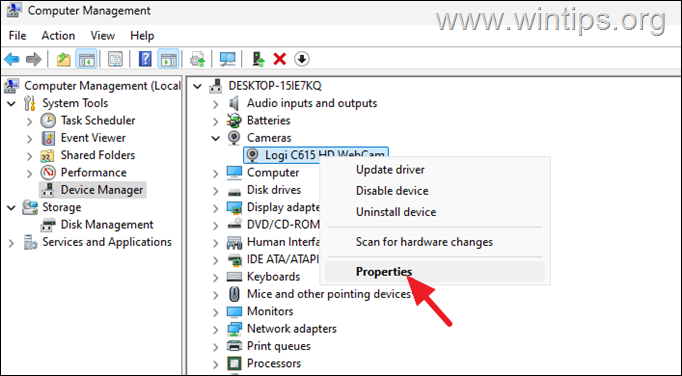Expand the Event Viewer node
Screen dimensions: 682x376
click(30, 138)
